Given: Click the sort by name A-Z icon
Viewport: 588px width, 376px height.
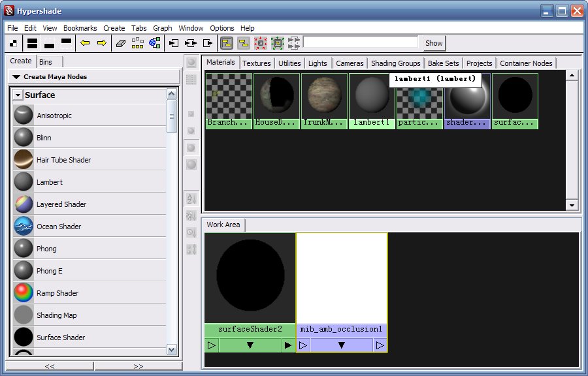Looking at the screenshot, I should (x=191, y=198).
